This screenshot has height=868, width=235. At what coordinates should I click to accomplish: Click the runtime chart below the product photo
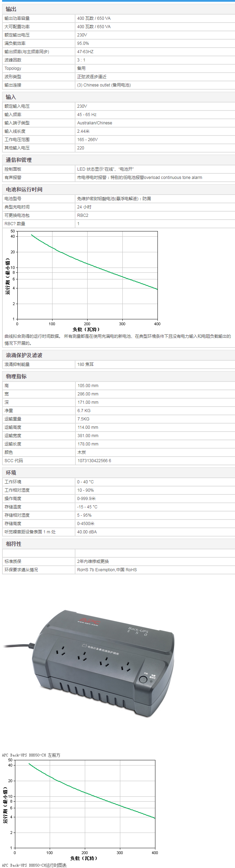[x=84, y=807]
